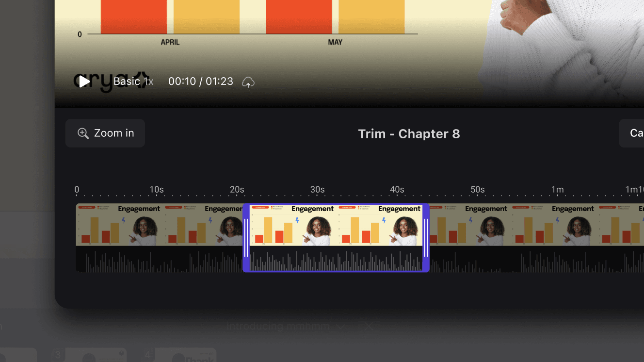Click the lightning bolt icon on a timeline frame
This screenshot has height=362, width=644.
click(x=298, y=220)
